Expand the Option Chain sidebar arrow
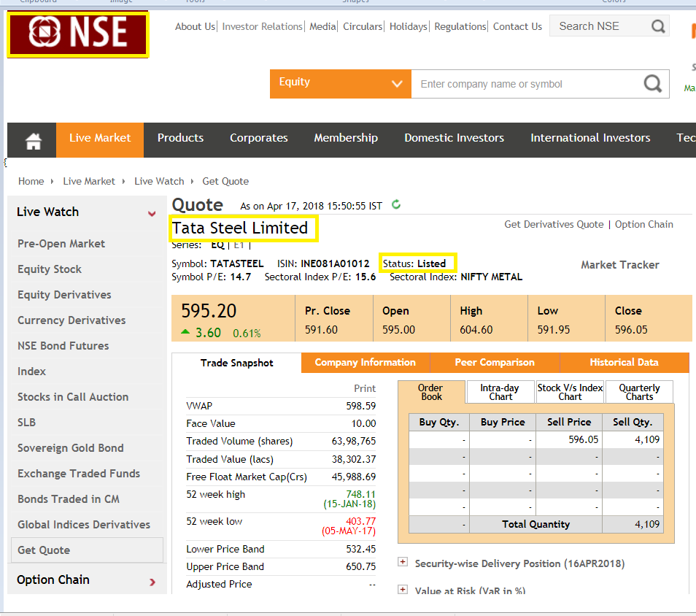696x616 pixels. 152,582
